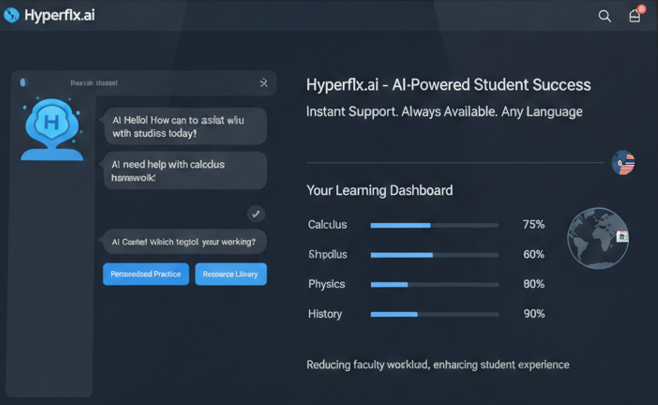
Task: Click the small marker on the globe
Action: point(622,237)
